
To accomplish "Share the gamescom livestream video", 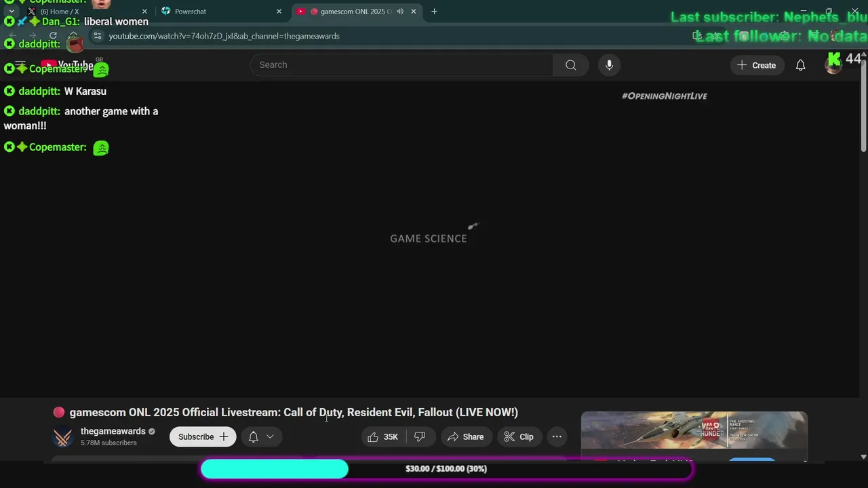I will pos(466,436).
